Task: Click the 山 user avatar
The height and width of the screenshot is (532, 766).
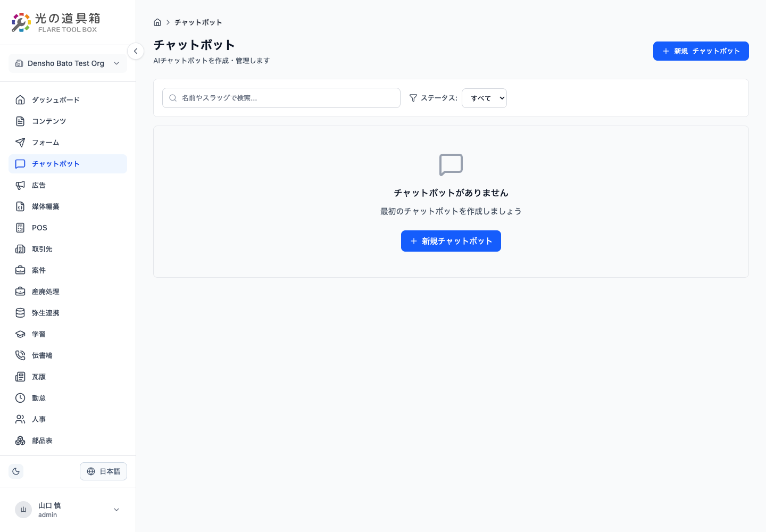Action: click(23, 510)
